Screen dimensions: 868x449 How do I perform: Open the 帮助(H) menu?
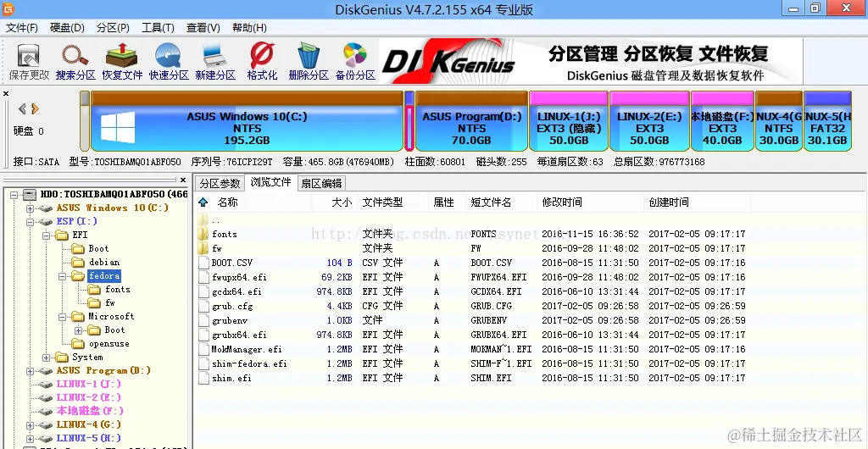click(249, 28)
